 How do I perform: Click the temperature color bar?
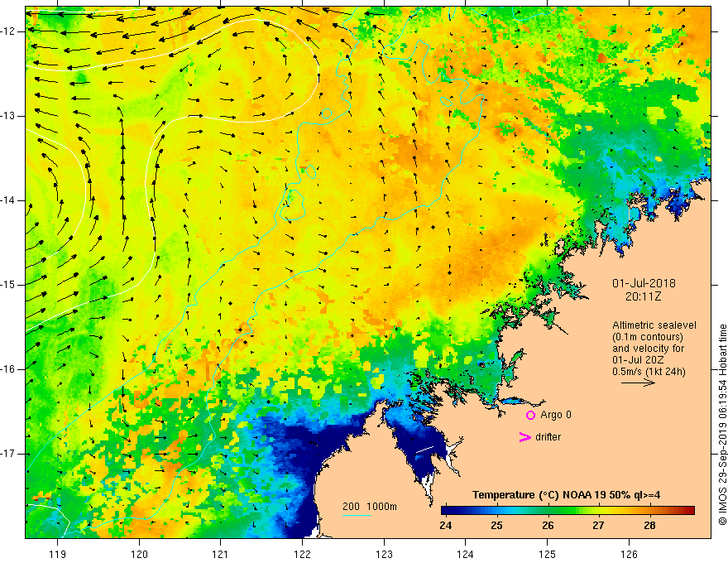click(x=568, y=511)
